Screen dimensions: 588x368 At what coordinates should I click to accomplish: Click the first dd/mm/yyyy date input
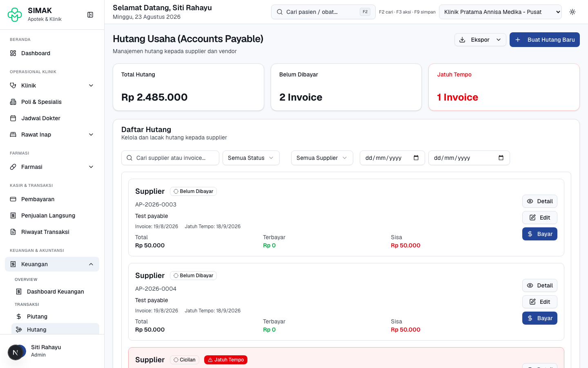tap(392, 158)
